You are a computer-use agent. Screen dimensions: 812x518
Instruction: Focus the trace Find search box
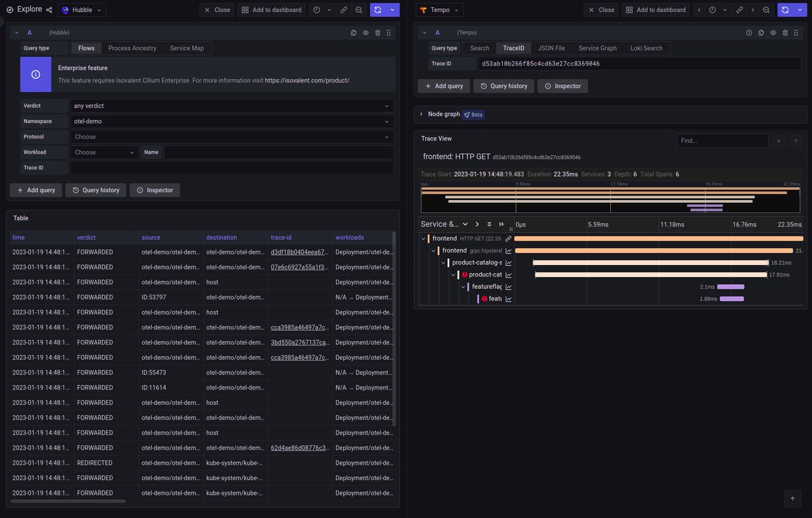pyautogui.click(x=723, y=141)
